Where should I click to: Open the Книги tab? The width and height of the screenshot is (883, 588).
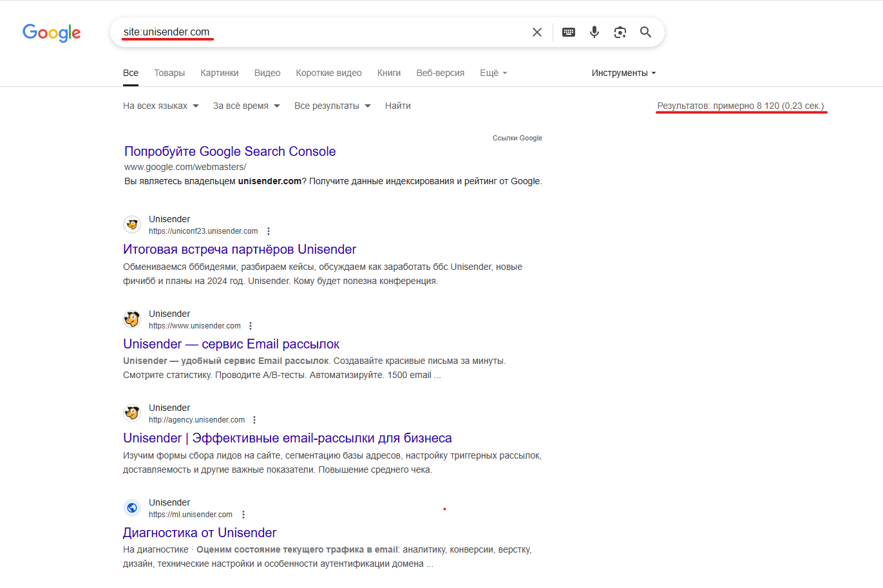point(389,73)
